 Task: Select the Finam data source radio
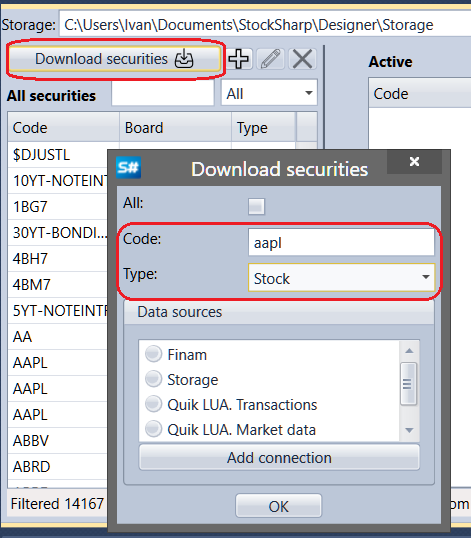[153, 354]
